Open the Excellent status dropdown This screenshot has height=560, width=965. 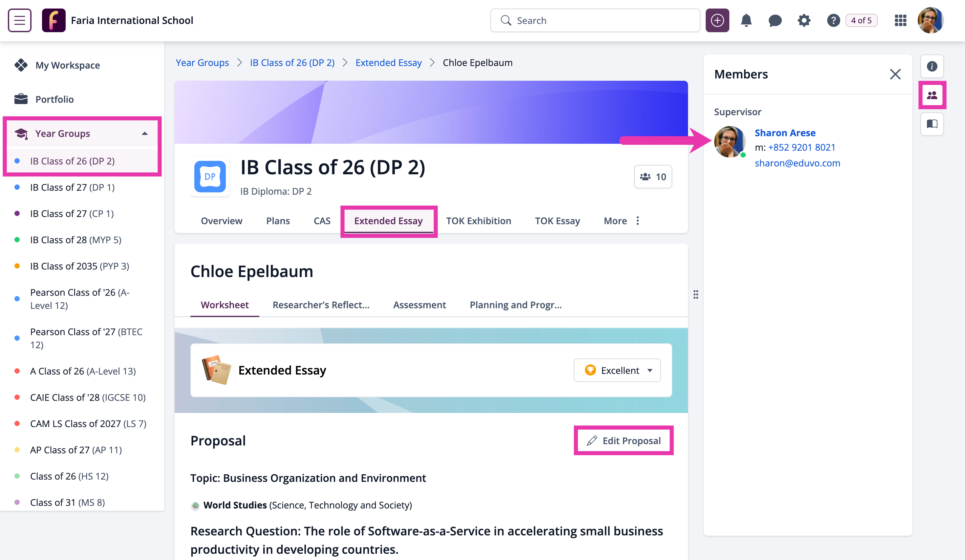[617, 370]
